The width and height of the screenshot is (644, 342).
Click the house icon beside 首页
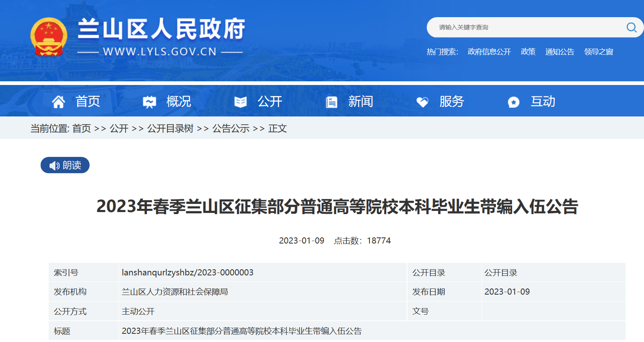coord(59,102)
